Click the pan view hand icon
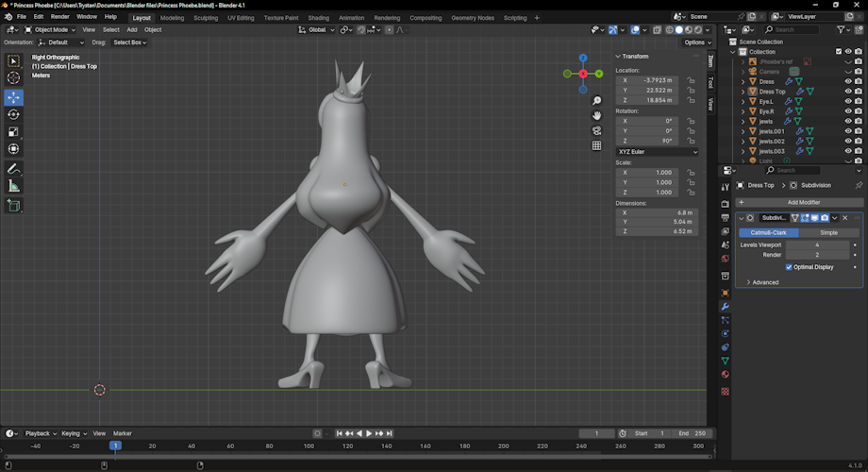The height and width of the screenshot is (472, 868). click(596, 116)
